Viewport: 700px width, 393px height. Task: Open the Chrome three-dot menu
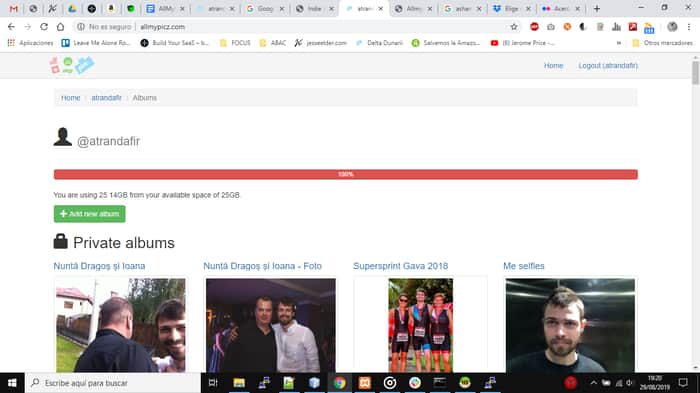point(689,27)
